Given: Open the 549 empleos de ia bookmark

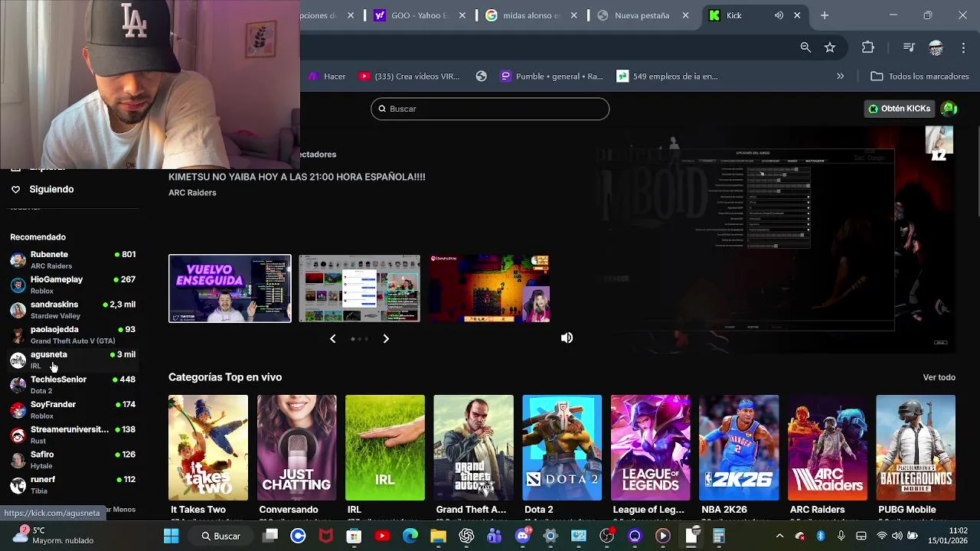Looking at the screenshot, I should click(668, 76).
